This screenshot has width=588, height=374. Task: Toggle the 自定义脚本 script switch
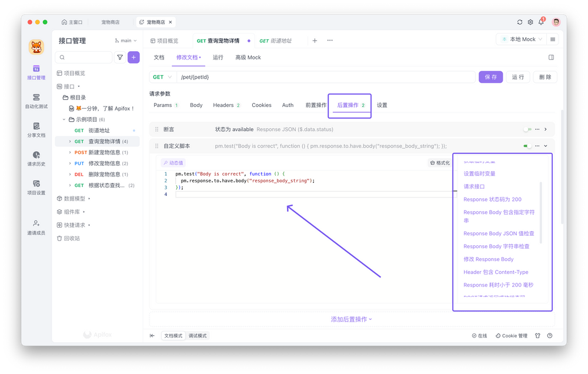point(527,146)
